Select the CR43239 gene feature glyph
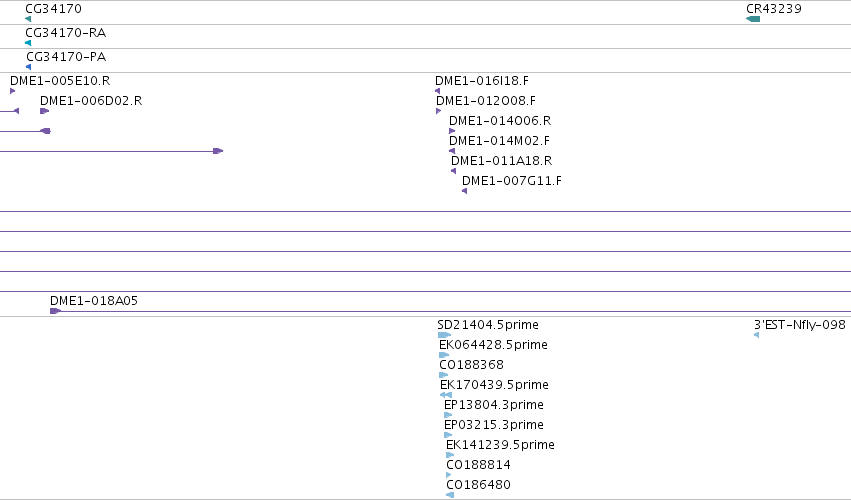851x500 pixels. pos(753,19)
